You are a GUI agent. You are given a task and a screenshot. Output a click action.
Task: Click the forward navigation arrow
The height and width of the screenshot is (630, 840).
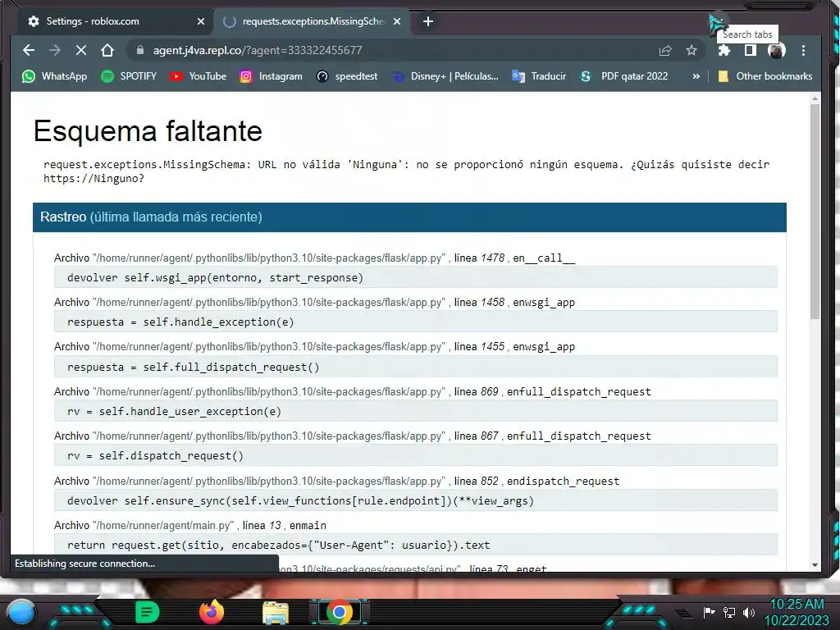(55, 50)
